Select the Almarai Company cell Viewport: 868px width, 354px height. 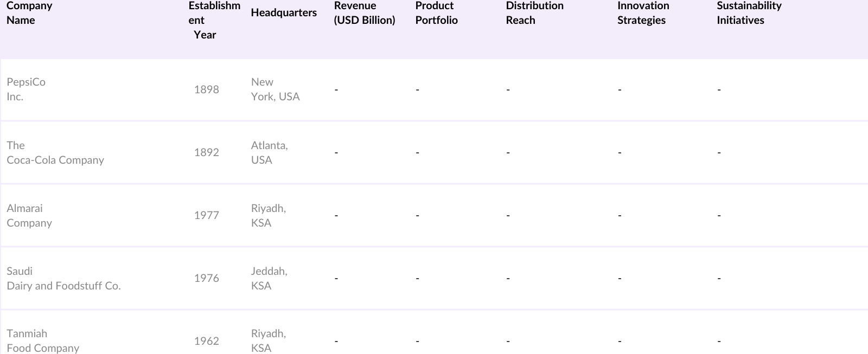coord(29,216)
